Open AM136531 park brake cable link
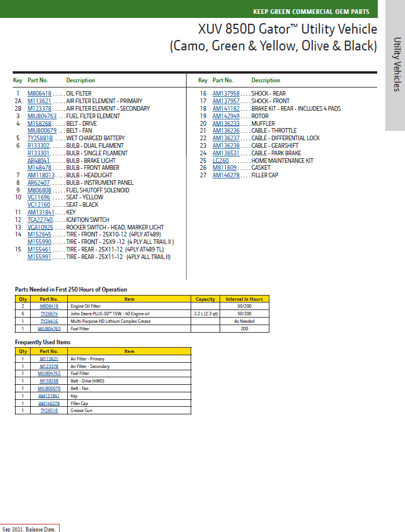The image size is (405, 532). click(x=226, y=153)
